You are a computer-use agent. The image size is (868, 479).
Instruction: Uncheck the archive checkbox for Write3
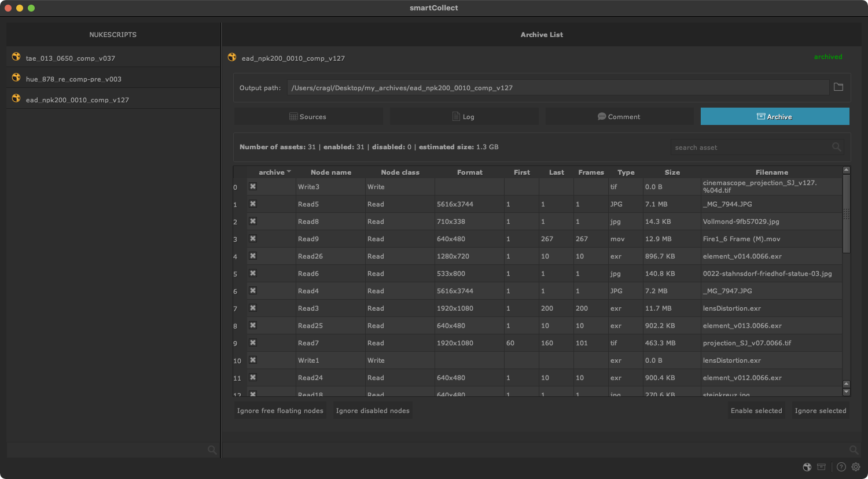253,186
